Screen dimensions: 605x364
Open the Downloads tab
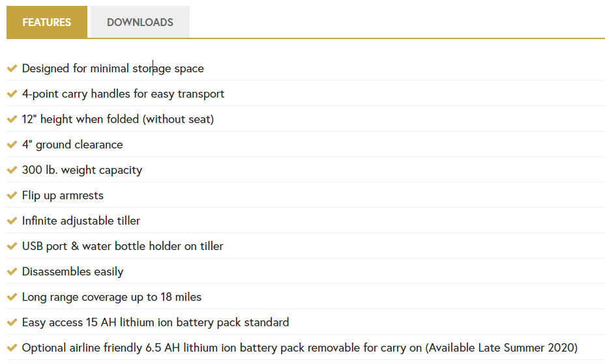click(140, 22)
